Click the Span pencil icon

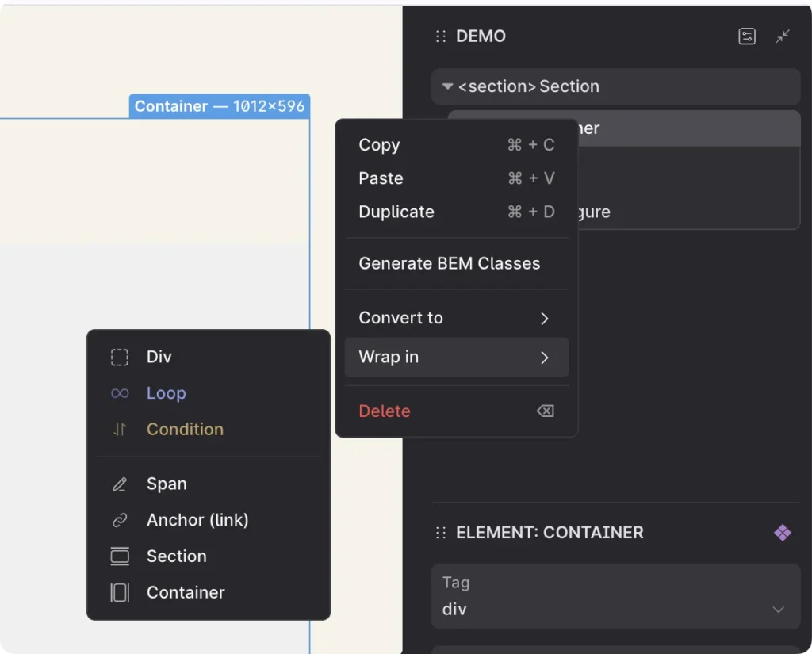coord(120,484)
